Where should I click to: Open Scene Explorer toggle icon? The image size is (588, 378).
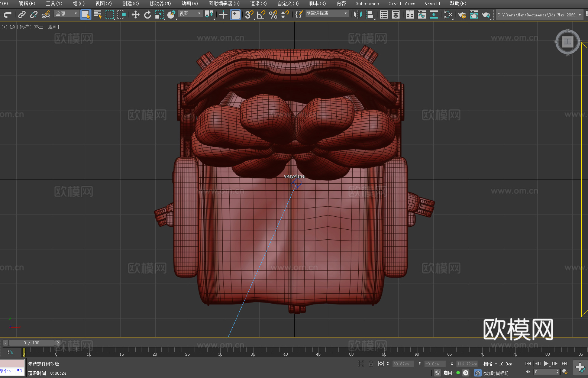pos(384,14)
